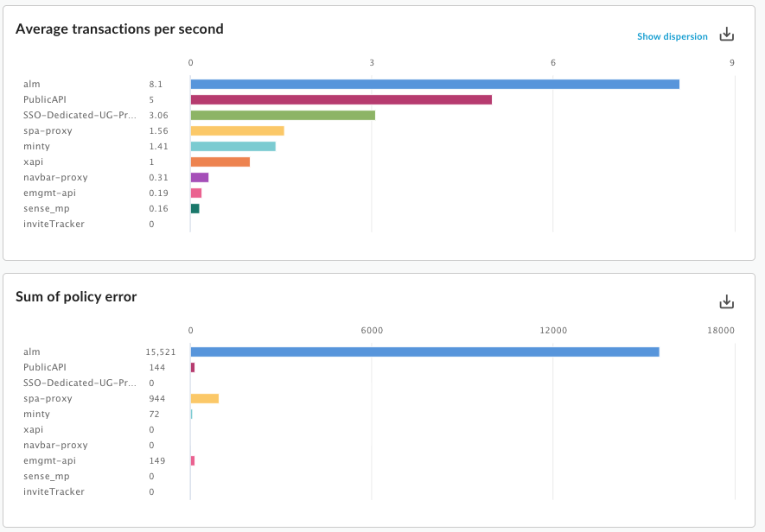
Task: Show dispersion on the transactions chart
Action: click(673, 36)
